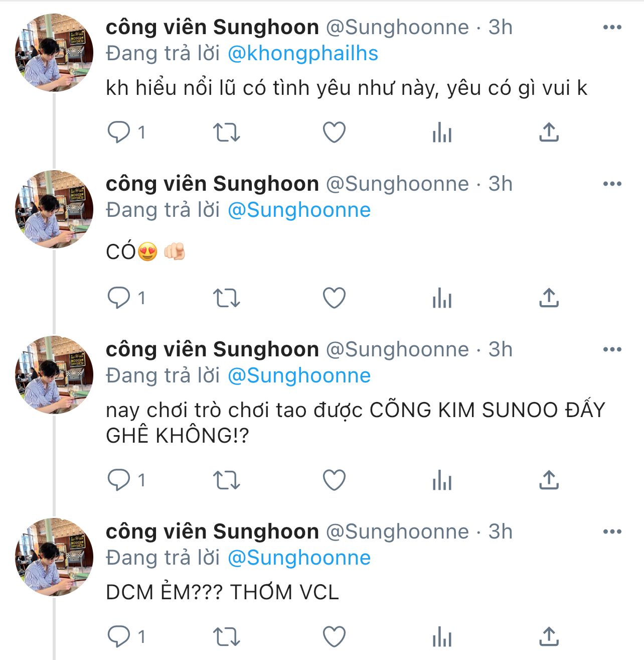Share the 'yêu có gì vui k' tweet
The width and height of the screenshot is (644, 660).
pos(549,133)
